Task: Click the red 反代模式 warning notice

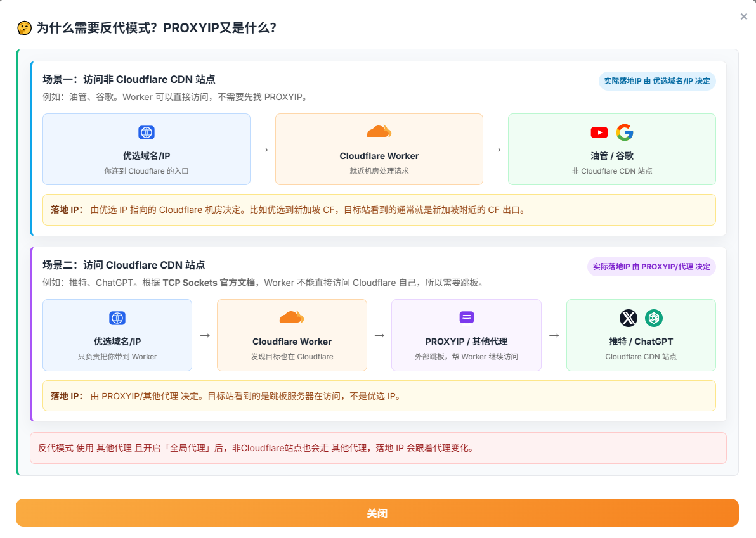Action: pyautogui.click(x=378, y=448)
